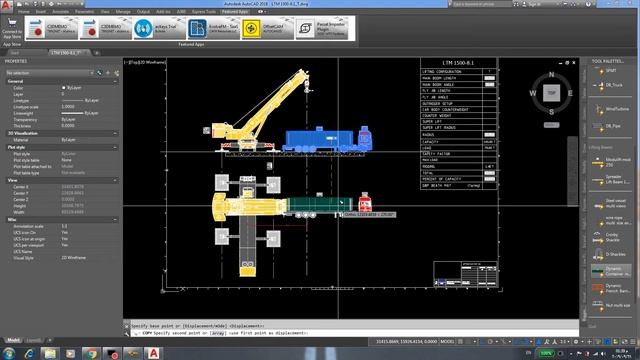Click Connect to App Store cart icon
This screenshot has width=640, height=360.
12,23
